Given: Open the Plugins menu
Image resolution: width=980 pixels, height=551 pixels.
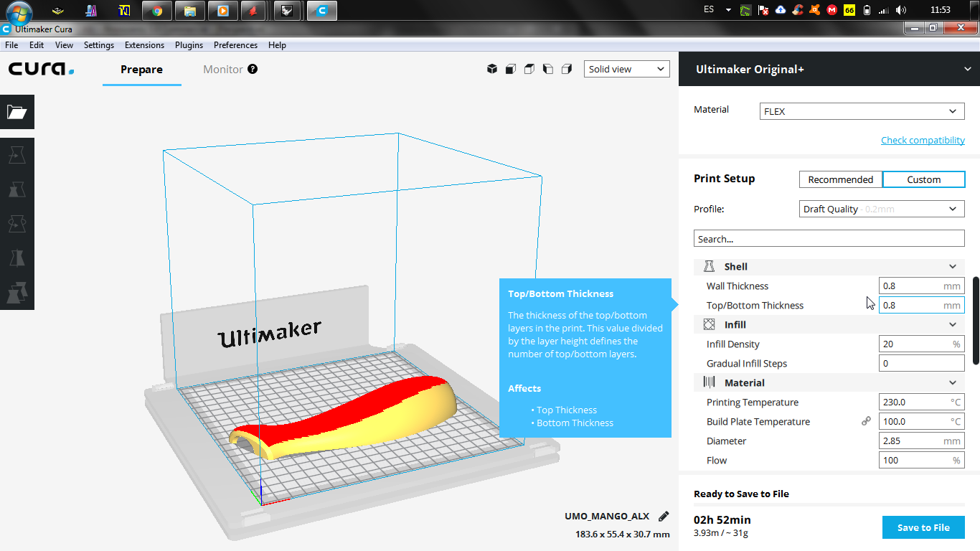Looking at the screenshot, I should click(189, 44).
